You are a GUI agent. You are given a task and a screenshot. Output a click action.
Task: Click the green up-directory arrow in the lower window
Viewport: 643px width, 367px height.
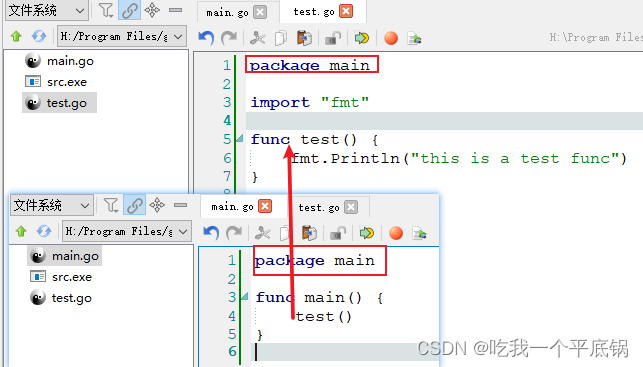[21, 232]
